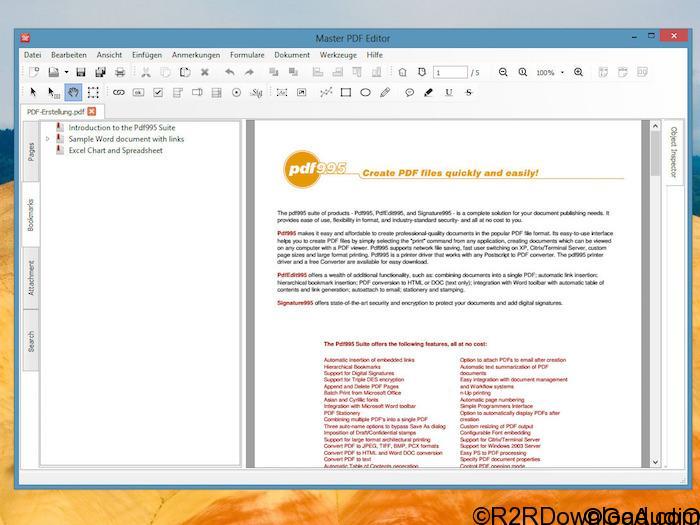
Task: Switch to the Pages side tab
Action: [x=31, y=151]
